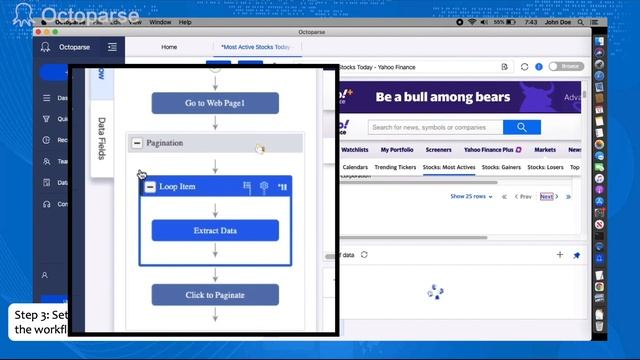Collapse the Pagination block with its minus box
Viewport: 640px width, 360px height.
tap(137, 143)
